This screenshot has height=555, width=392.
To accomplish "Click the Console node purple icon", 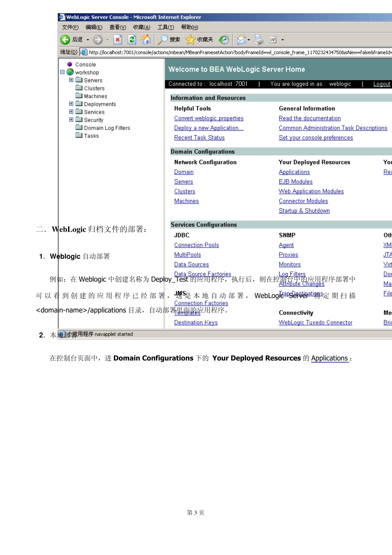I will pos(70,64).
